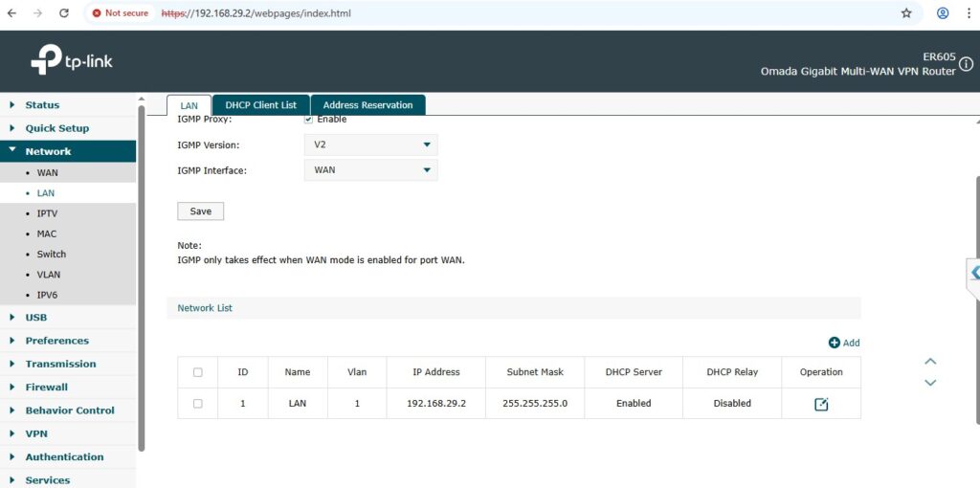
Task: Bookmark this page with star icon
Action: coord(906,13)
